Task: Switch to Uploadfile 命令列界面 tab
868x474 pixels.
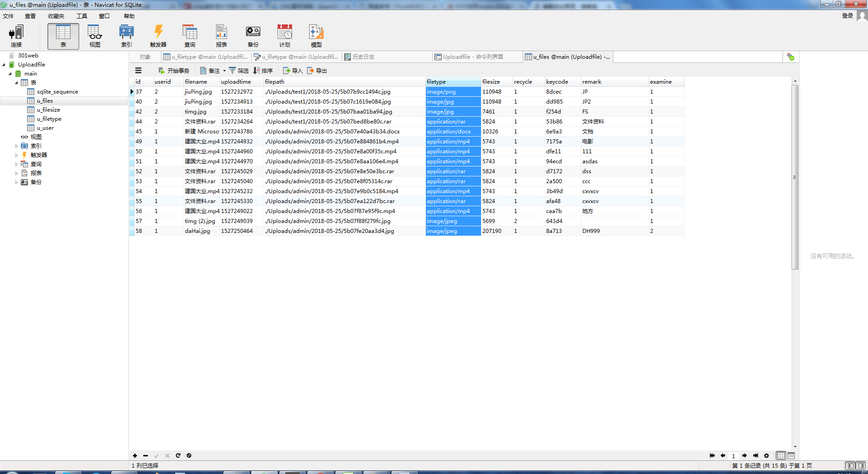Action: (x=477, y=57)
